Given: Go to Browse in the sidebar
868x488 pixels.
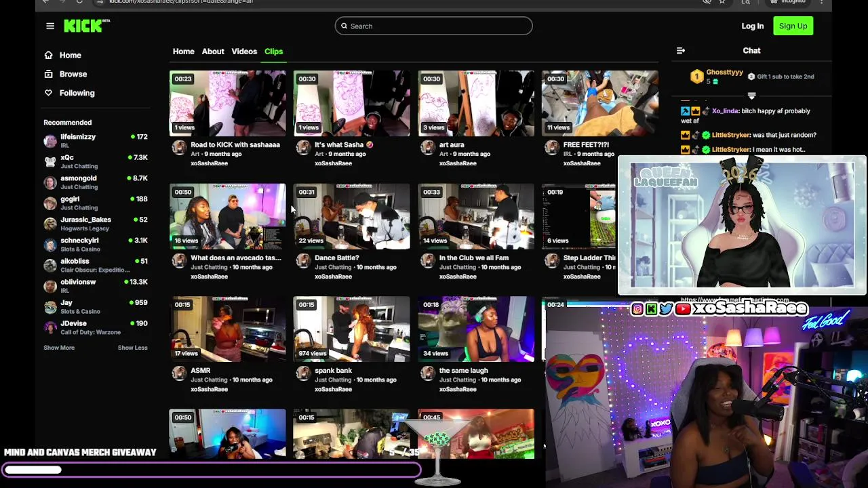Looking at the screenshot, I should tap(73, 74).
